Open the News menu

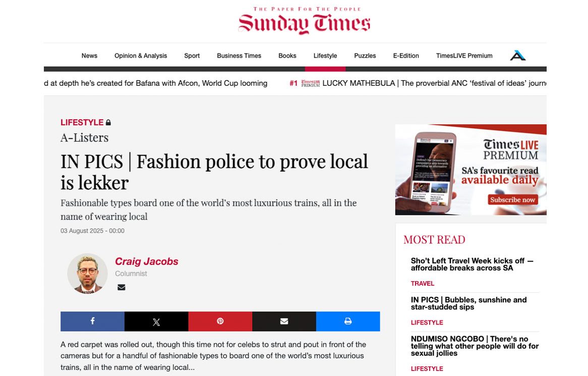pyautogui.click(x=89, y=56)
